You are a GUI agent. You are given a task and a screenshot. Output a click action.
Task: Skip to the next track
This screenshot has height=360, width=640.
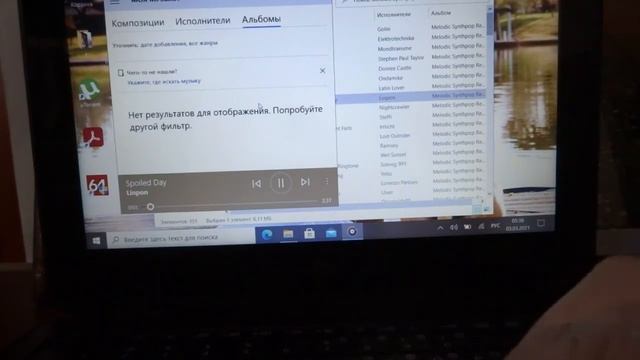point(305,182)
